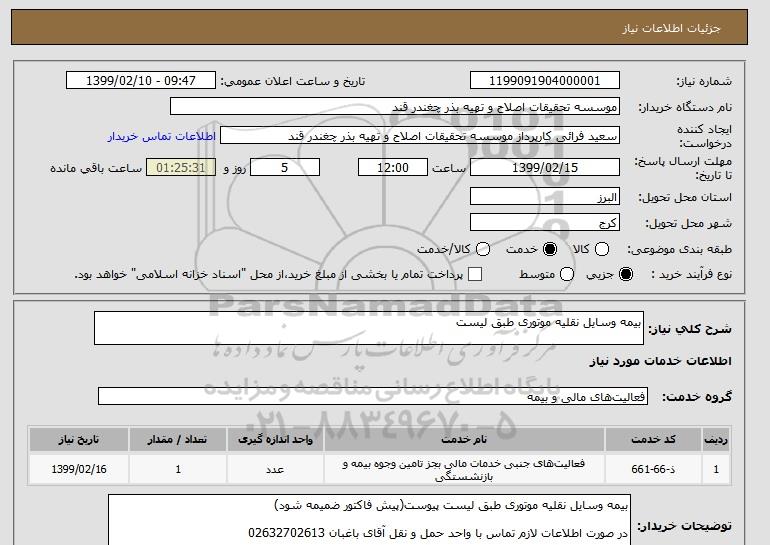The image size is (770, 545).
Task: Click the جزئیات اطلاعات نیاز header title
Action: click(x=671, y=28)
